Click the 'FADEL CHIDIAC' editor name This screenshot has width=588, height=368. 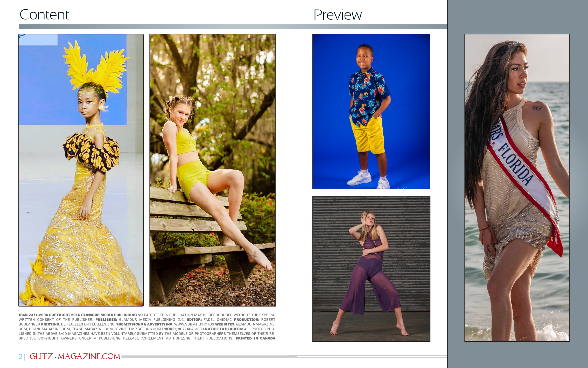click(218, 319)
